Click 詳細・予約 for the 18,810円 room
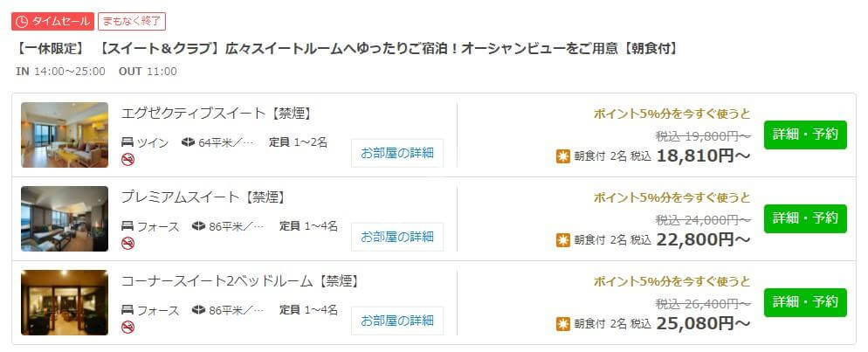Viewport: 868px width, 352px height. [x=805, y=135]
